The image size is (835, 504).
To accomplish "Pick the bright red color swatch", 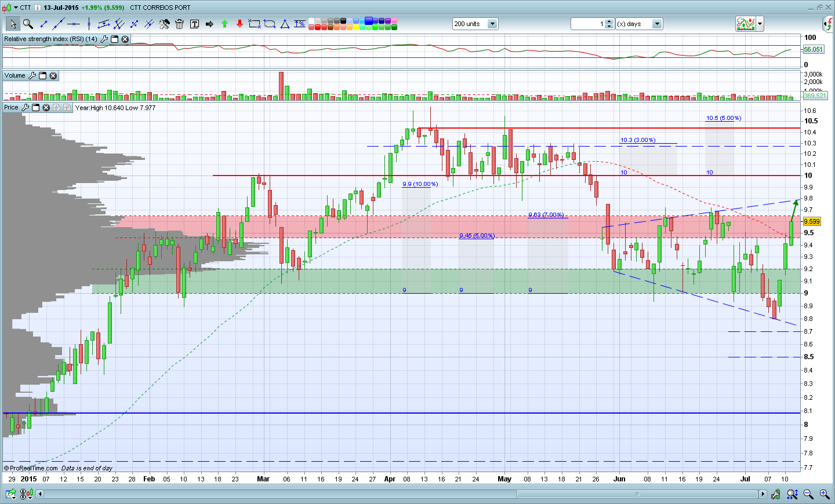I will [318, 27].
